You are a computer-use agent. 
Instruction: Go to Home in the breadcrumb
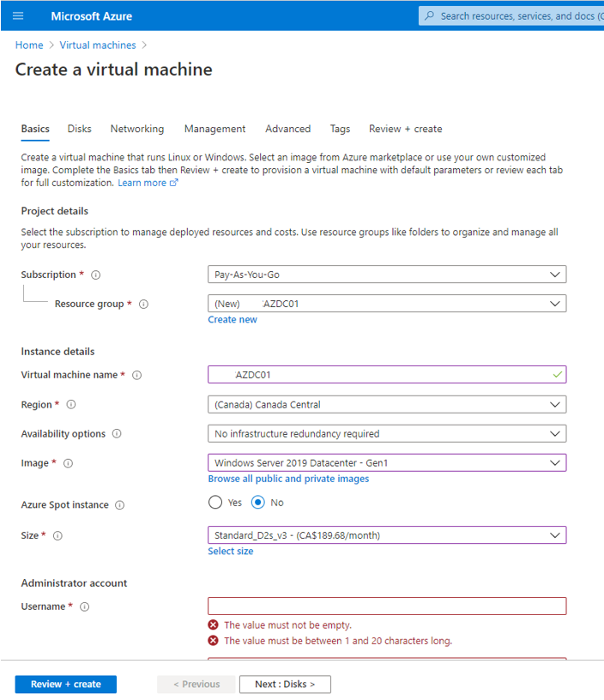(x=29, y=45)
